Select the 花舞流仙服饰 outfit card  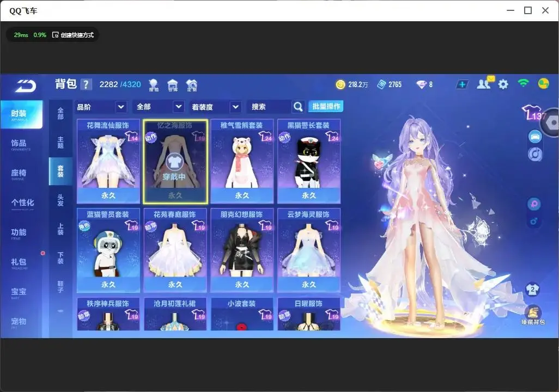[108, 162]
